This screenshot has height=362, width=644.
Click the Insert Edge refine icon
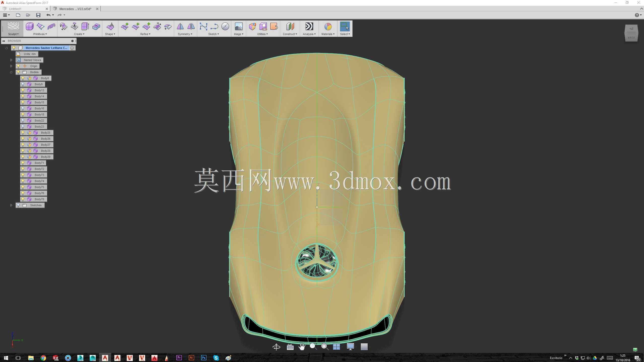pyautogui.click(x=125, y=26)
